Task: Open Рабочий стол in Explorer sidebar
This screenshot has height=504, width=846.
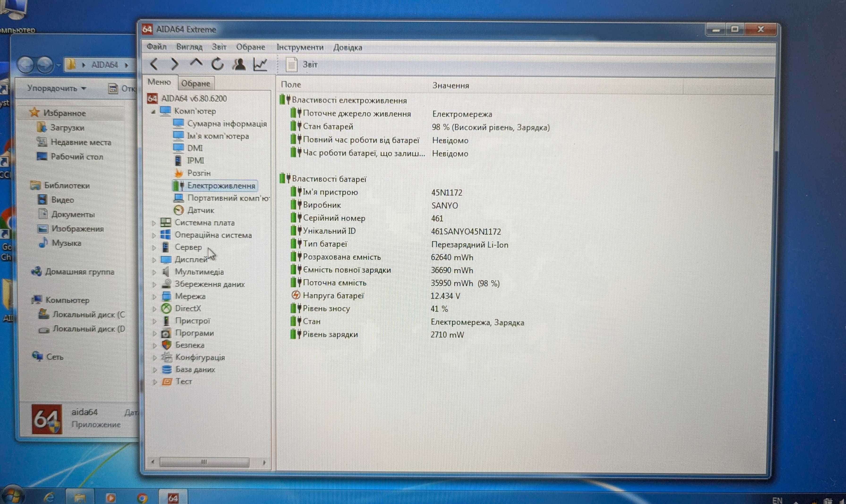Action: coord(70,157)
